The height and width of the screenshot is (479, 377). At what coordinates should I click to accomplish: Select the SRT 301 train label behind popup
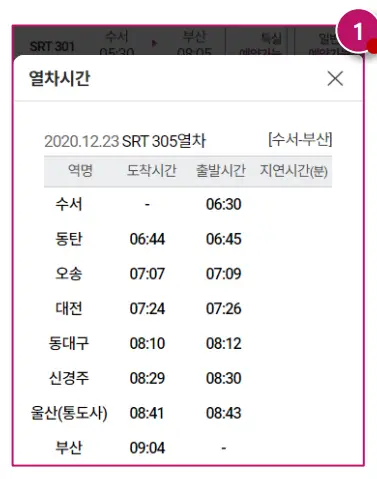tap(52, 46)
